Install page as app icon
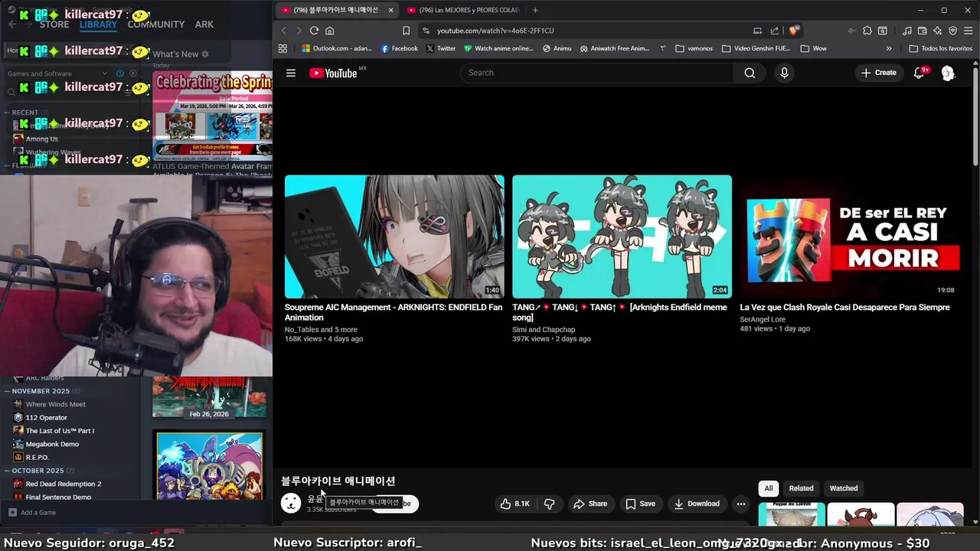 tap(757, 31)
